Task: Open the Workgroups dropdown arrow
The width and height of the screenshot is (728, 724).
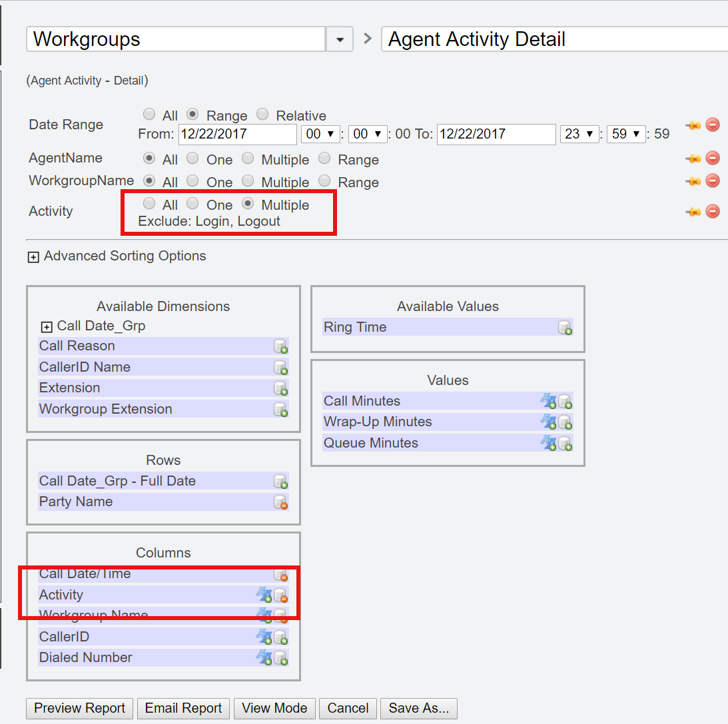Action: pyautogui.click(x=340, y=39)
